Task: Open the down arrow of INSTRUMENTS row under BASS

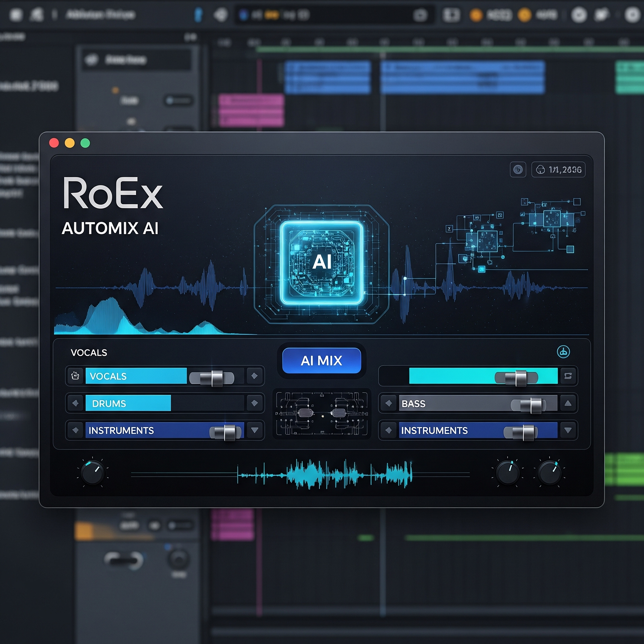Action: [x=568, y=430]
